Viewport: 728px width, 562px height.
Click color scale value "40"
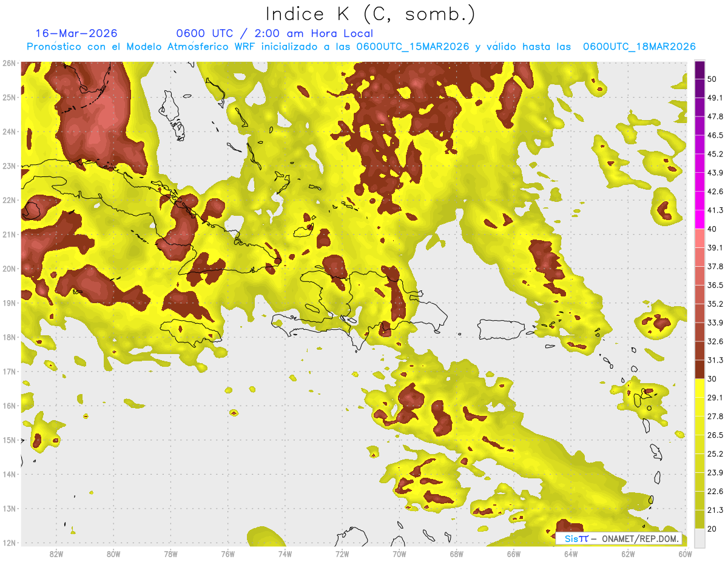[x=712, y=229]
